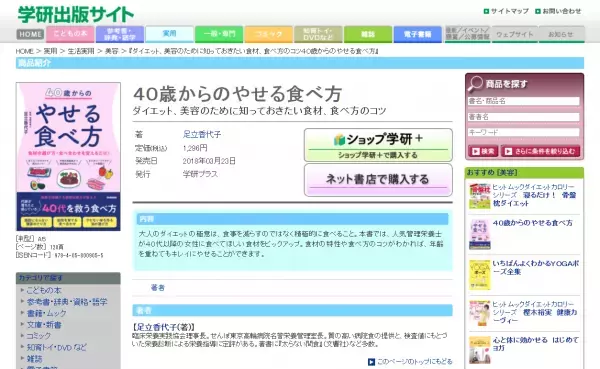Open sidebar category コミック
This screenshot has height=369, width=600.
click(x=39, y=336)
